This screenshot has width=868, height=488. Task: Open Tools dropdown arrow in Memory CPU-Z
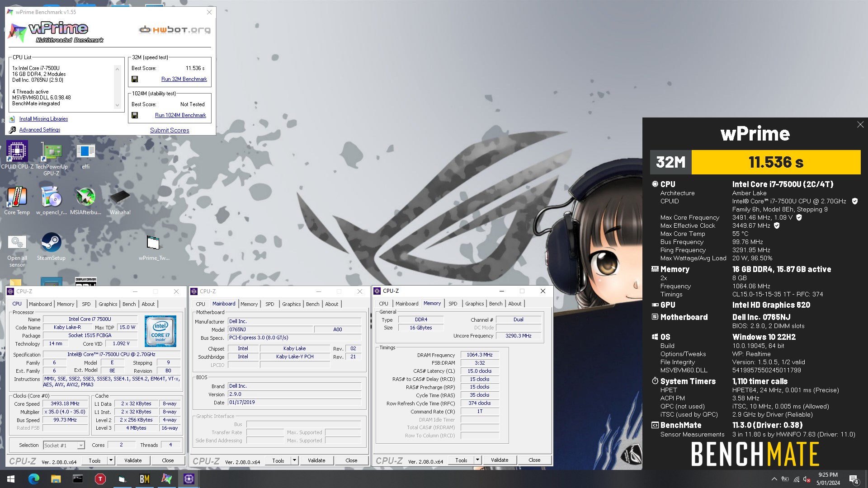pyautogui.click(x=477, y=460)
